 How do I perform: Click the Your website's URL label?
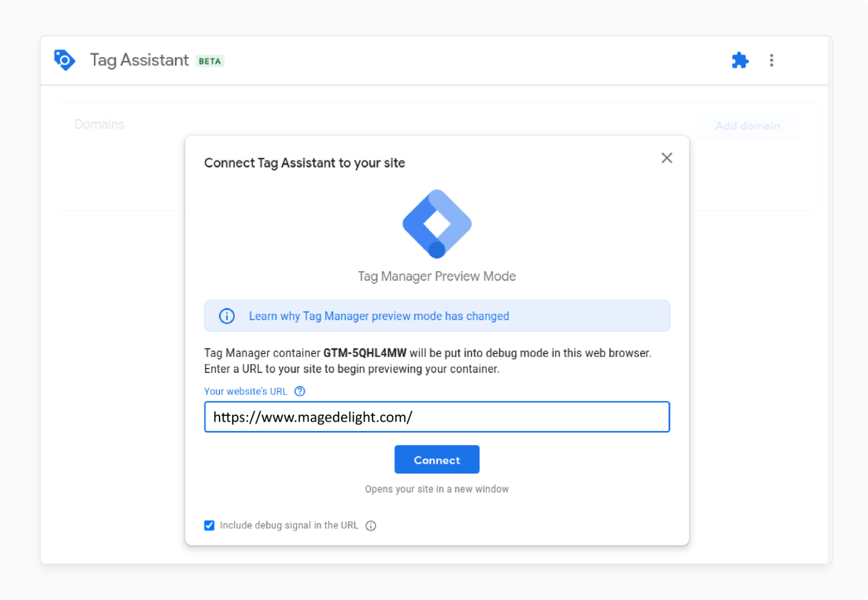tap(245, 391)
